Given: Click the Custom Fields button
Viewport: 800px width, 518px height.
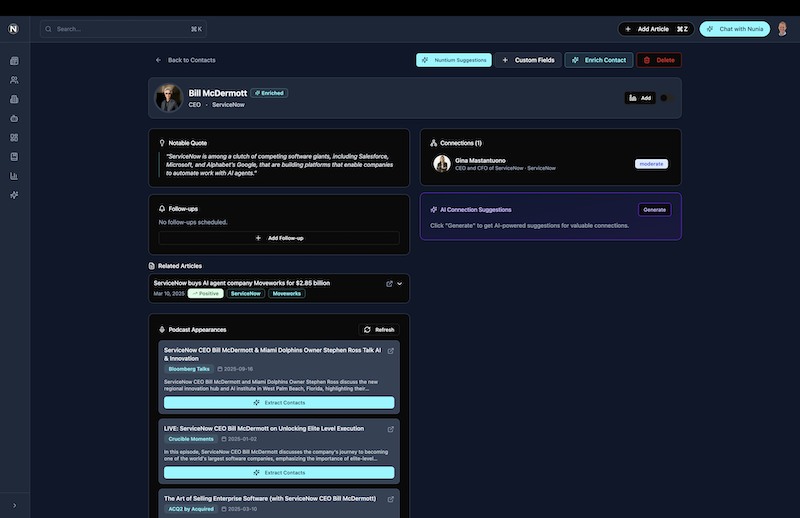Looking at the screenshot, I should click(x=528, y=60).
